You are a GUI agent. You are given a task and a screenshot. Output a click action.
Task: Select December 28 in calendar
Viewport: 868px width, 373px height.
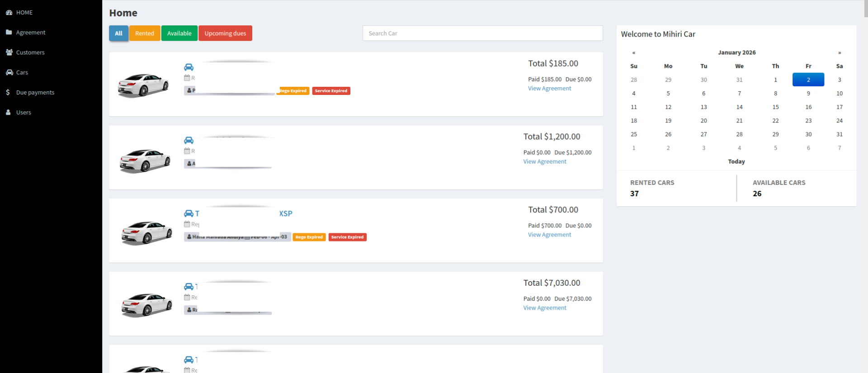pyautogui.click(x=634, y=80)
